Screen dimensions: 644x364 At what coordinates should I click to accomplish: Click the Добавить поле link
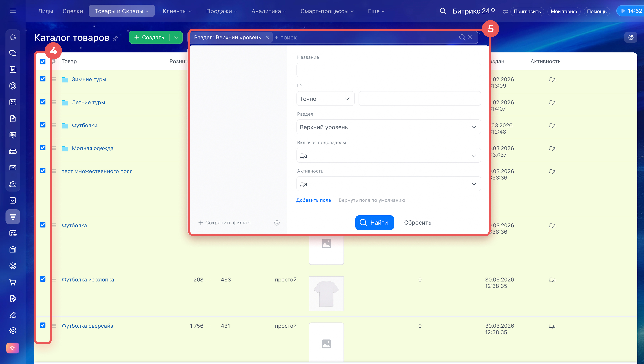pos(313,200)
